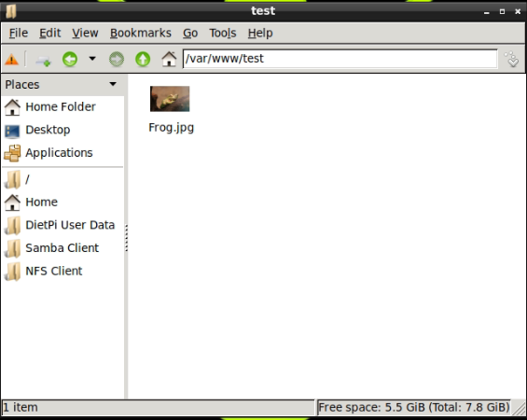Screen dimensions: 527x420
Task: Go up to the parent folder
Action: [x=143, y=60]
